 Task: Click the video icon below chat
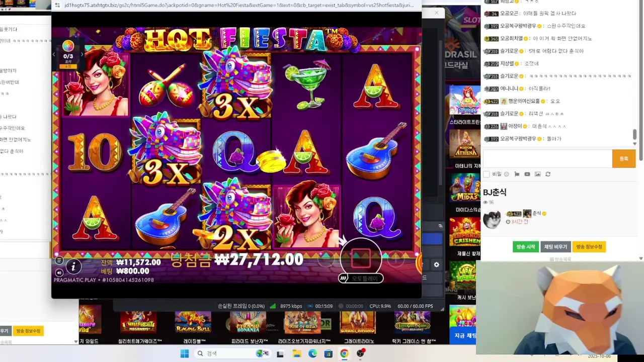click(527, 174)
